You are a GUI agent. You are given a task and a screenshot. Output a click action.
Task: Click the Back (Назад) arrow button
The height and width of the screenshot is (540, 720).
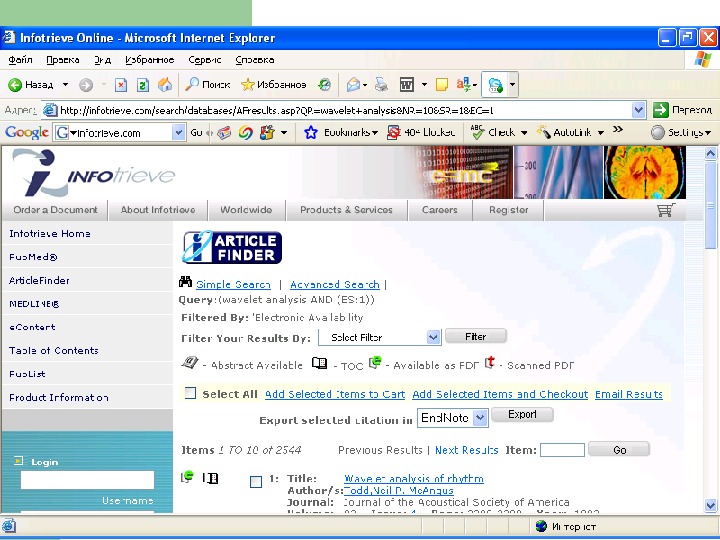point(15,84)
